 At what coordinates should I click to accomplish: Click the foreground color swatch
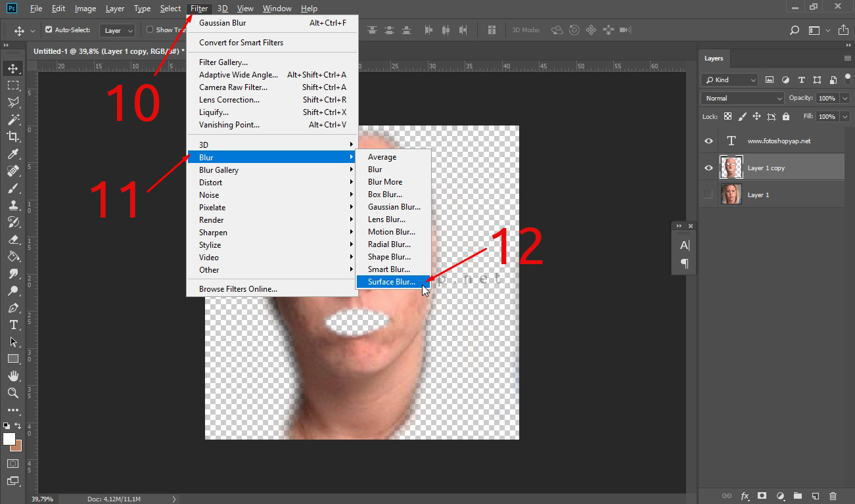point(9,438)
